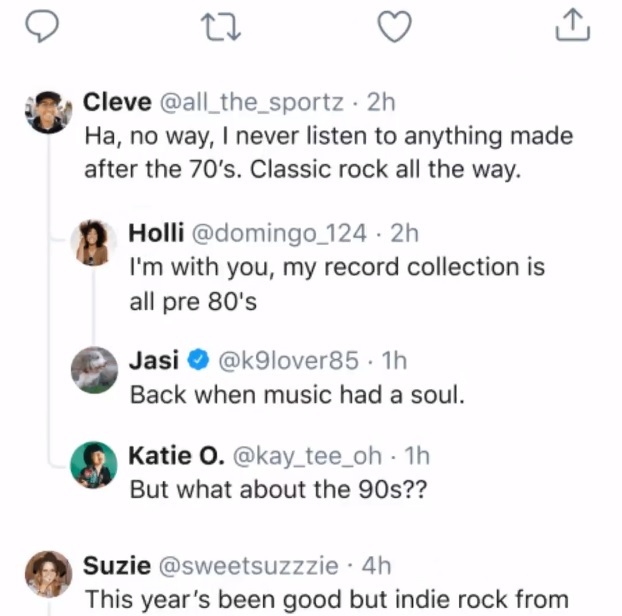
Task: Click the display name Cleve
Action: pyautogui.click(x=115, y=102)
